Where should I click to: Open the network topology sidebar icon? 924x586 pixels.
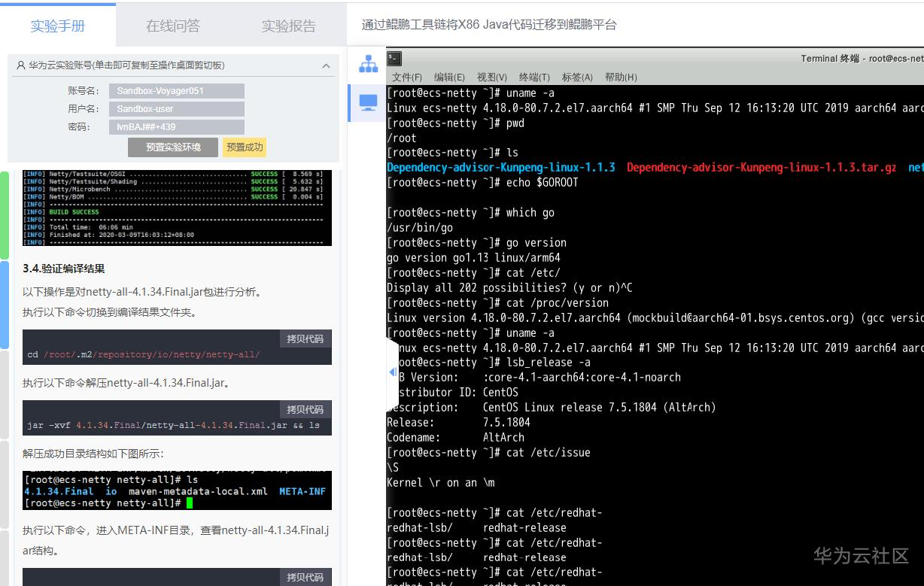368,65
